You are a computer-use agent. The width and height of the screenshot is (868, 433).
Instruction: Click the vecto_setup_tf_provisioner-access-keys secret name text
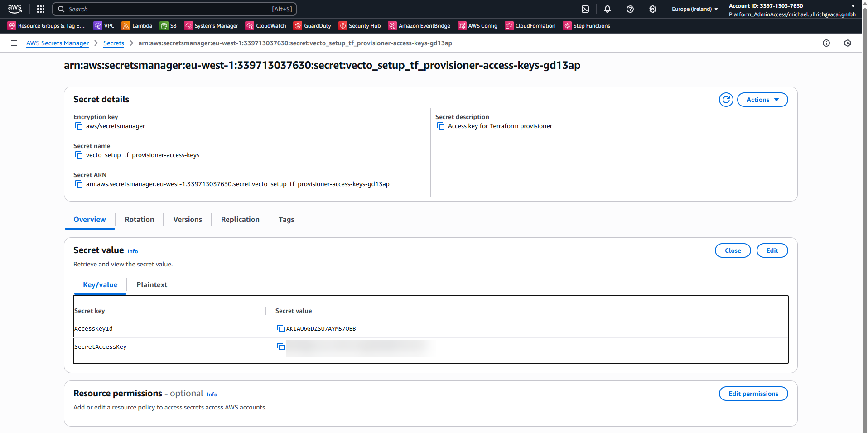[143, 155]
